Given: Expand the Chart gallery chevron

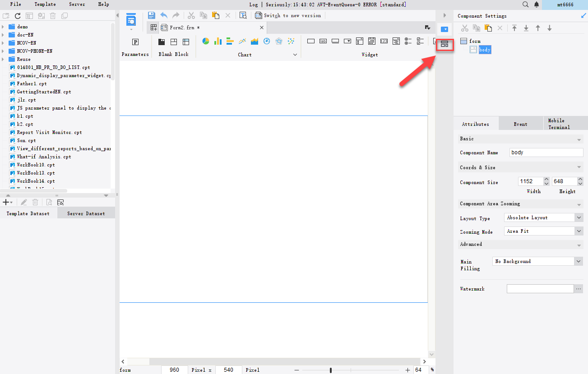Looking at the screenshot, I should 295,55.
